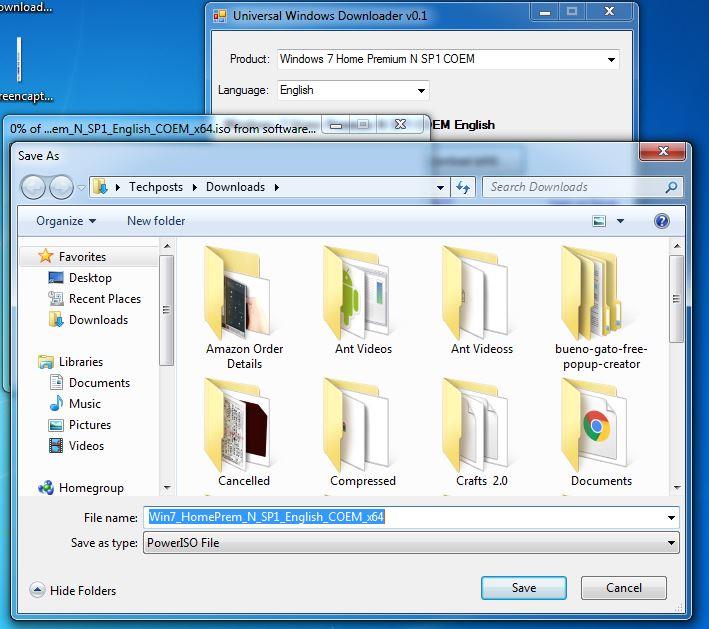Click the navigation pane scroll down arrow
The height and width of the screenshot is (629, 709).
point(167,487)
